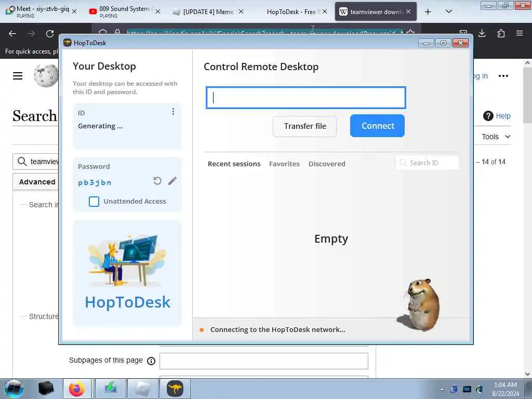The image size is (532, 399).
Task: Click the Wikipedia globe logo
Action: (46, 76)
